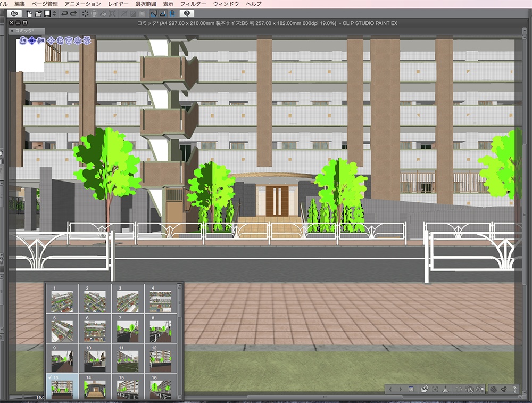Click the Help question mark button
532x403 pixels.
pyautogui.click(x=187, y=14)
